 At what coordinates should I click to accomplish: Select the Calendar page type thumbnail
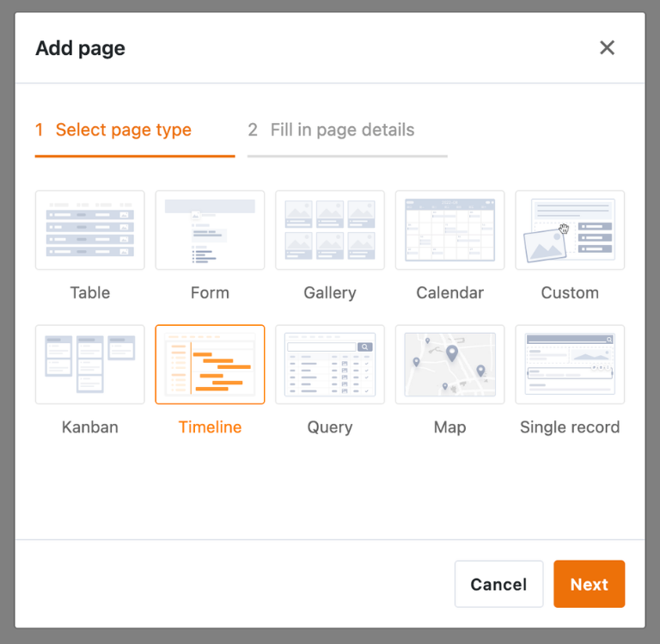(450, 230)
